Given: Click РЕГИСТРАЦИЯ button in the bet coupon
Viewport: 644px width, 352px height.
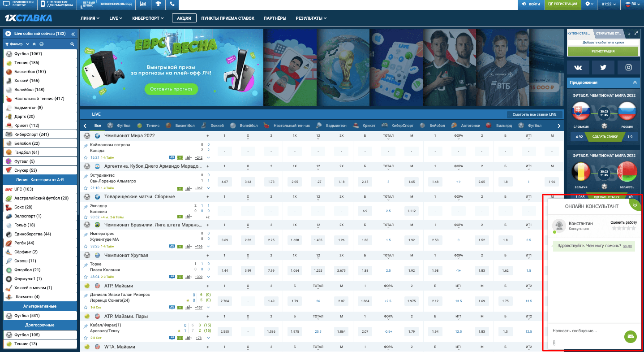Looking at the screenshot, I should [x=603, y=51].
